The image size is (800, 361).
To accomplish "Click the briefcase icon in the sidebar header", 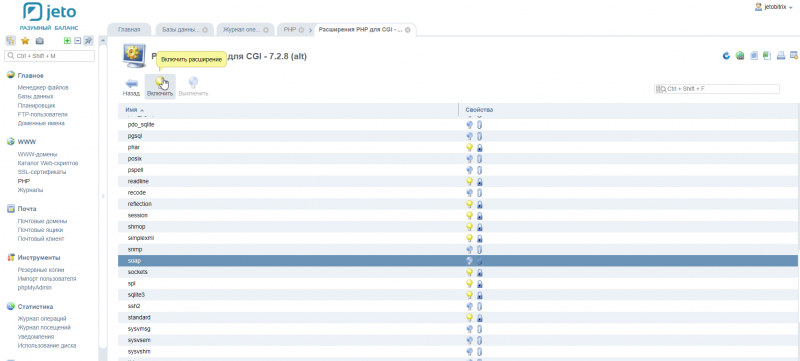I will click(x=39, y=41).
